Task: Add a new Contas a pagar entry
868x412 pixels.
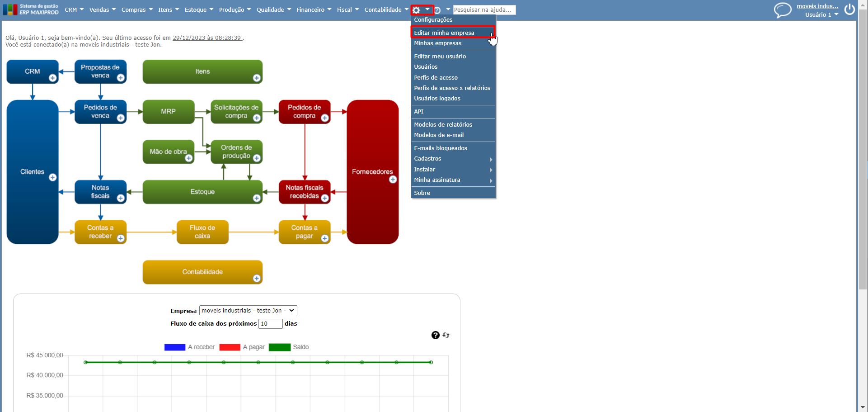Action: tap(324, 238)
